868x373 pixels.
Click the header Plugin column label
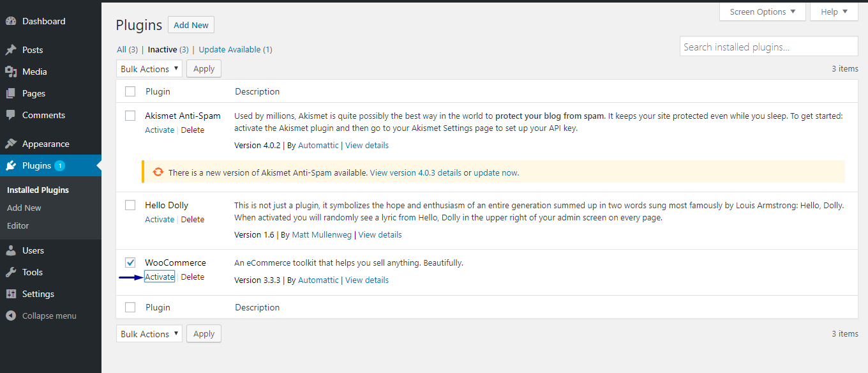pyautogui.click(x=158, y=91)
